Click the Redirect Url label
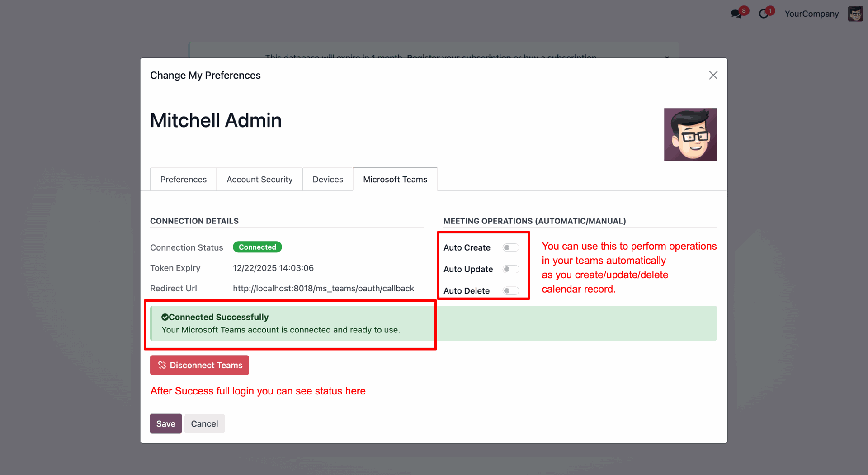This screenshot has width=868, height=475. pyautogui.click(x=174, y=288)
